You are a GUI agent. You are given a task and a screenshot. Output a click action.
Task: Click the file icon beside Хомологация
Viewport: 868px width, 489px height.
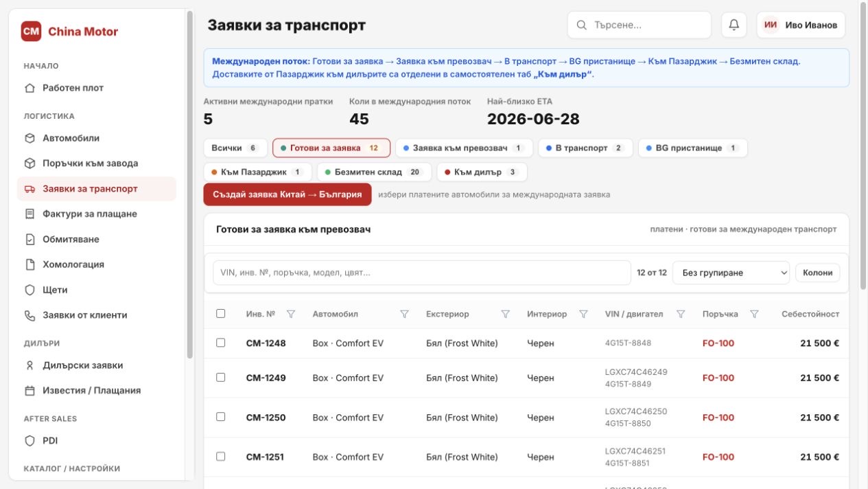[x=30, y=264]
